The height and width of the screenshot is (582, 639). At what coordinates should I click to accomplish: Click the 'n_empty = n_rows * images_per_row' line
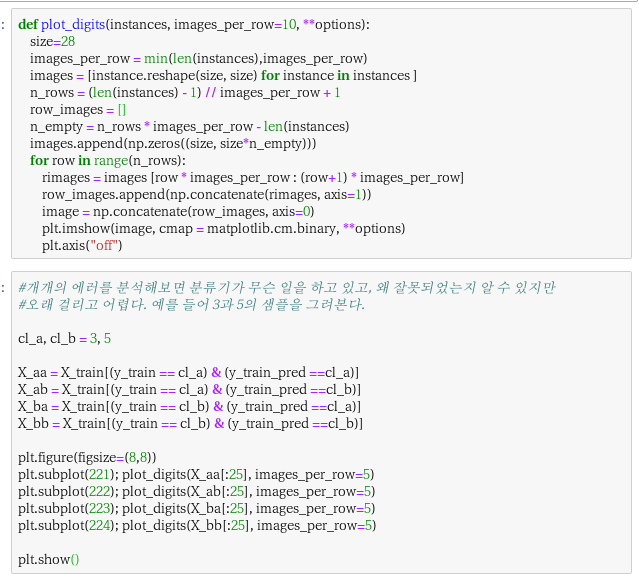[x=189, y=127]
